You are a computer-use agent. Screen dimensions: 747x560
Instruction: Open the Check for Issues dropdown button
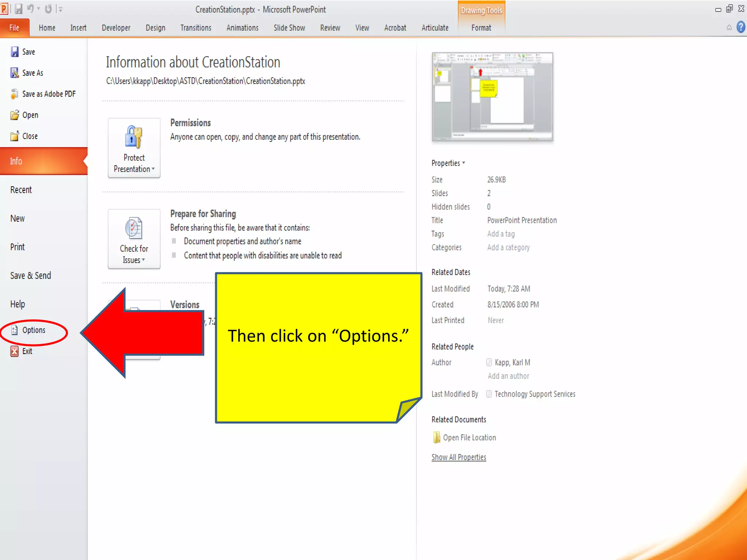pos(134,239)
